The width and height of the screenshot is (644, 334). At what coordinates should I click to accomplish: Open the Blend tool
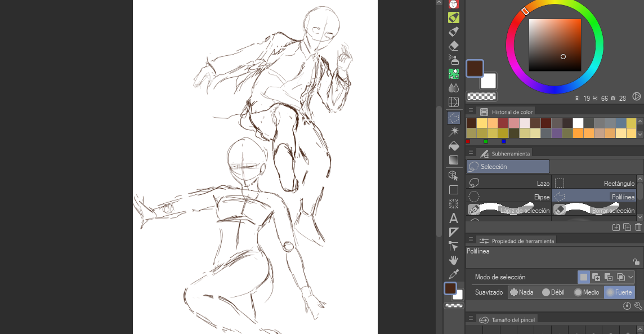(454, 88)
